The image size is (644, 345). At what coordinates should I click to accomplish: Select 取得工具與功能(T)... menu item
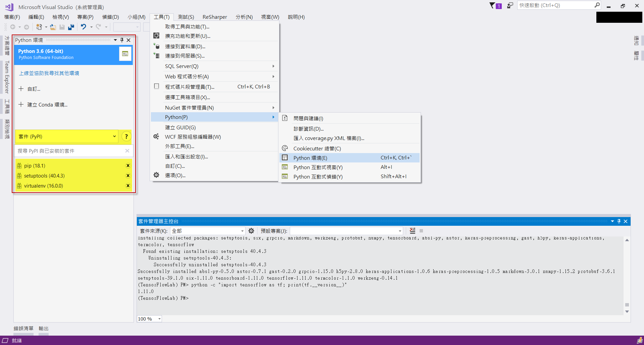point(215,26)
